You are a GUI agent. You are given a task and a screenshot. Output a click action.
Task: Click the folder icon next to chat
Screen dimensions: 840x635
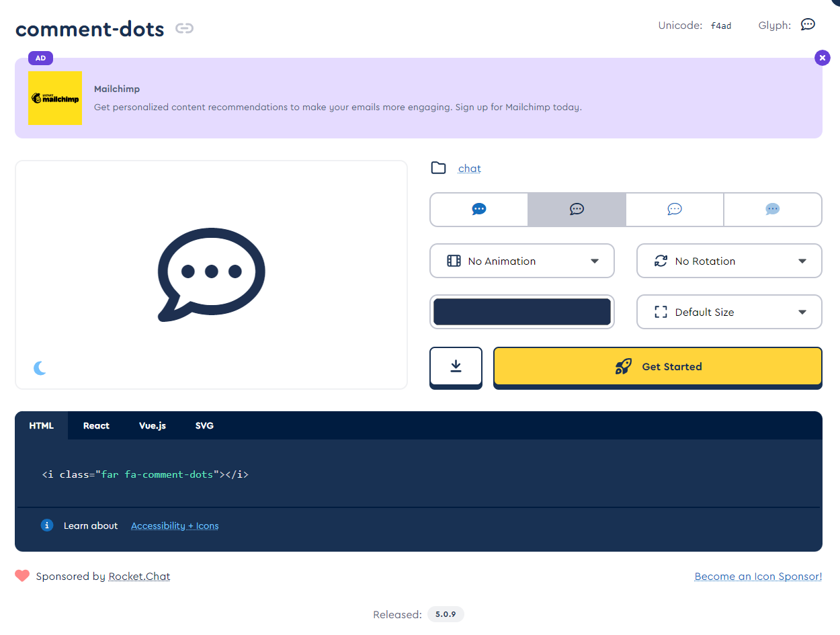[x=438, y=168]
